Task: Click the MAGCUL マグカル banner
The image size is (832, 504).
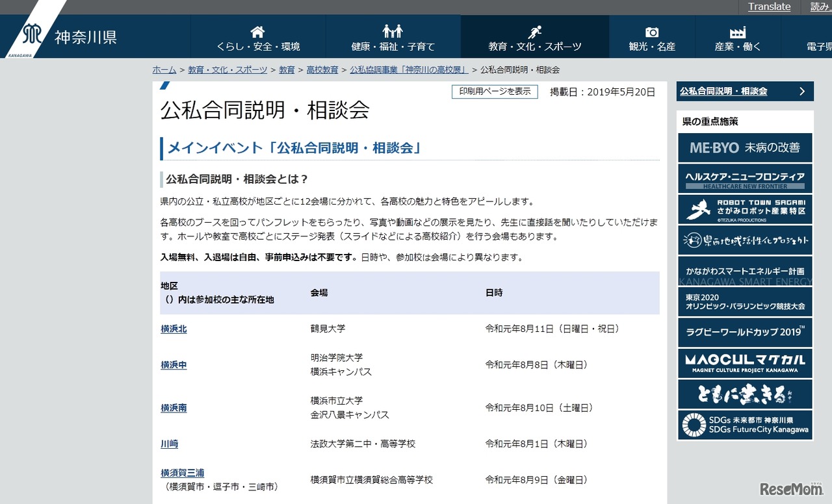Action: (x=744, y=363)
